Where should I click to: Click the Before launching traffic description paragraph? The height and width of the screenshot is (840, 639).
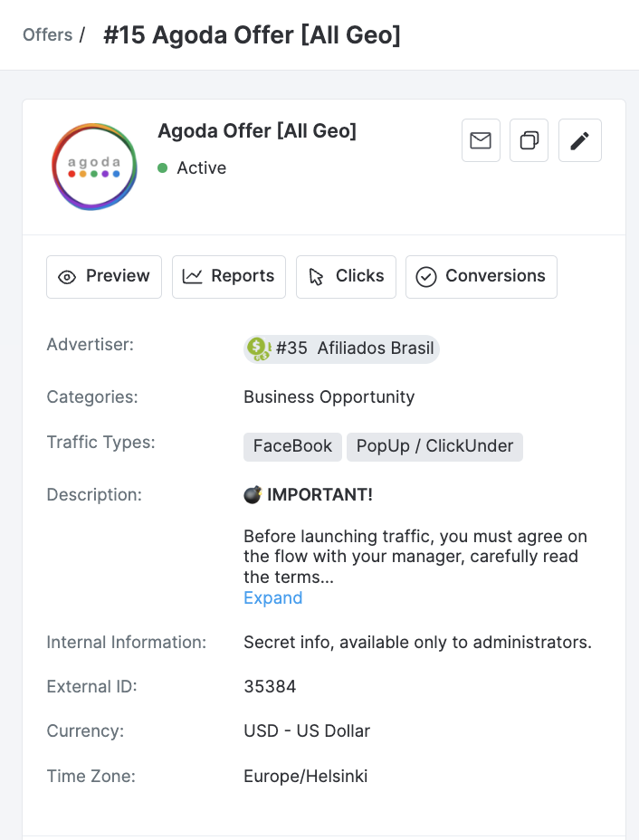coord(415,557)
